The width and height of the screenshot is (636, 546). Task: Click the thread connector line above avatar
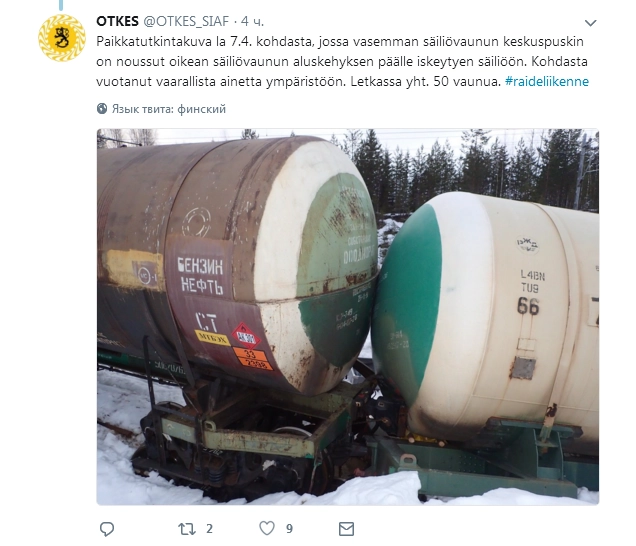click(61, 5)
